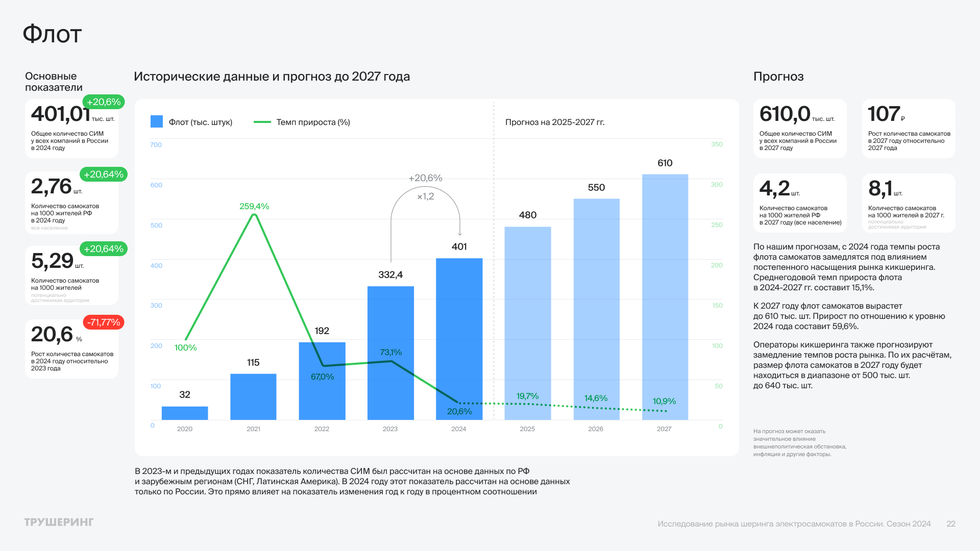Click the green Темп прироста legend line

[262, 122]
